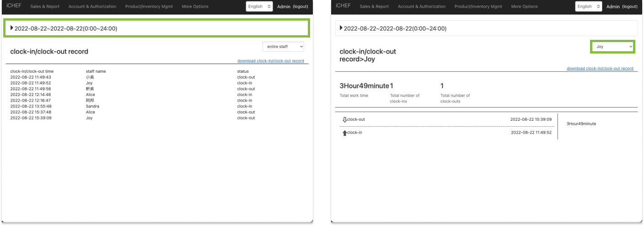Open Sales & Report menu in the entire staff window

[45, 6]
